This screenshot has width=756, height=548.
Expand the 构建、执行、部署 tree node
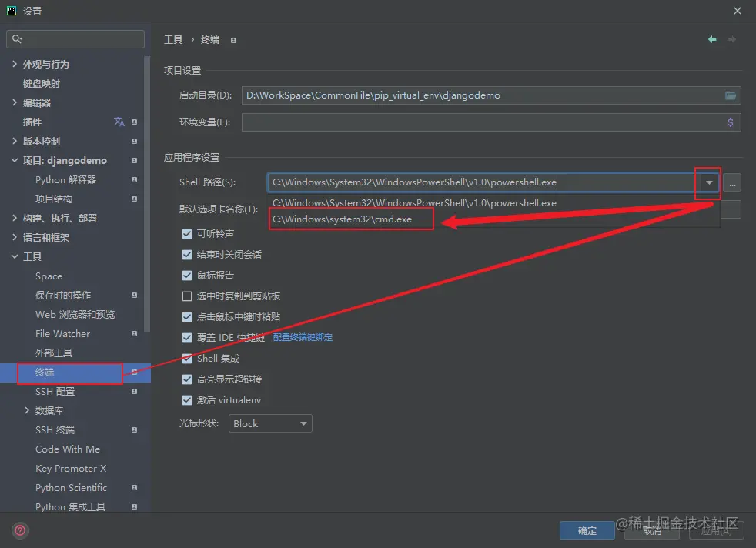(x=15, y=219)
